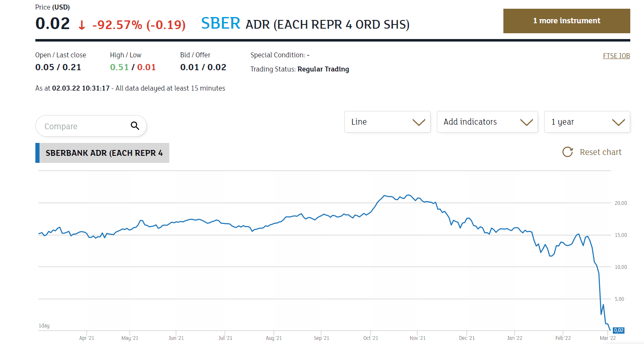Image resolution: width=644 pixels, height=344 pixels.
Task: Select the SBERBANK ADR series tag
Action: [102, 153]
